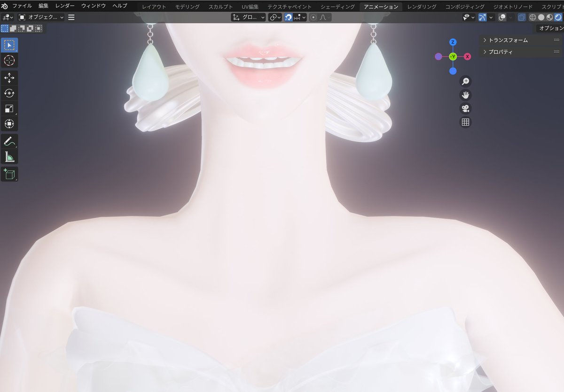Choose the Annotate pencil tool
564x392 pixels.
[x=9, y=141]
